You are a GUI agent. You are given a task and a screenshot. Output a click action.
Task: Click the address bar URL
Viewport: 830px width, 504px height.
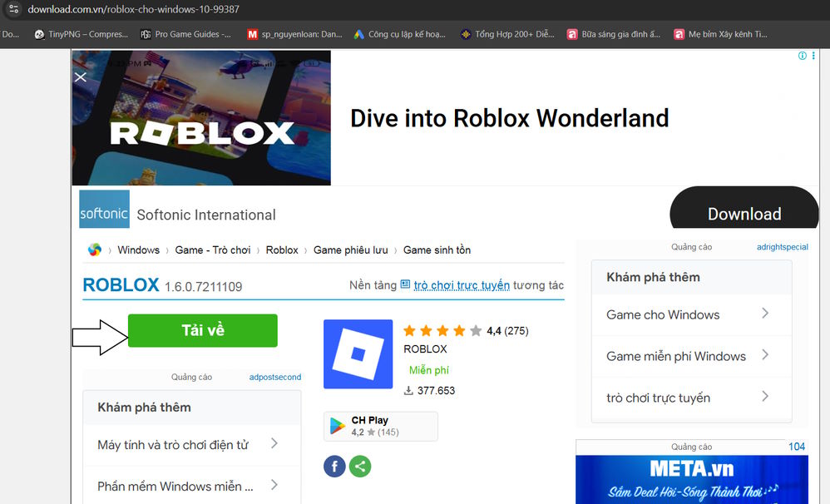point(133,9)
